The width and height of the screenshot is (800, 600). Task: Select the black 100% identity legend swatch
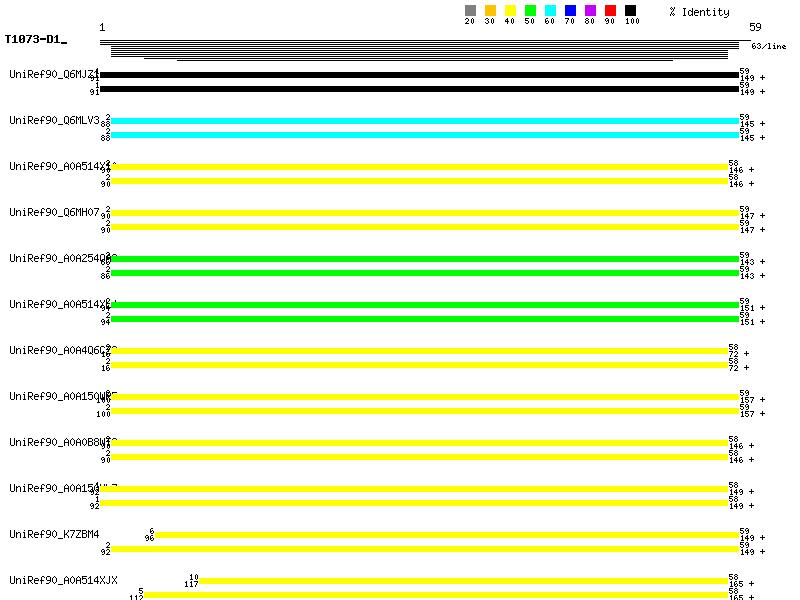point(630,11)
